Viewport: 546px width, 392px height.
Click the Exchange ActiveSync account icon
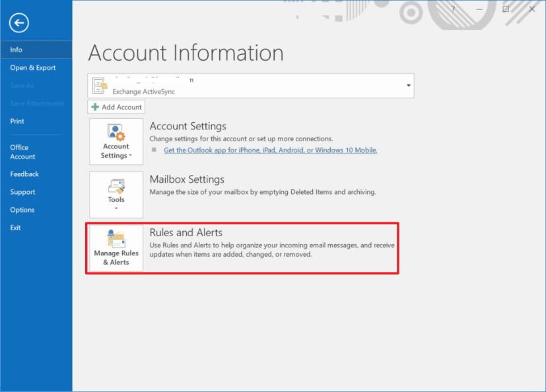[x=100, y=86]
